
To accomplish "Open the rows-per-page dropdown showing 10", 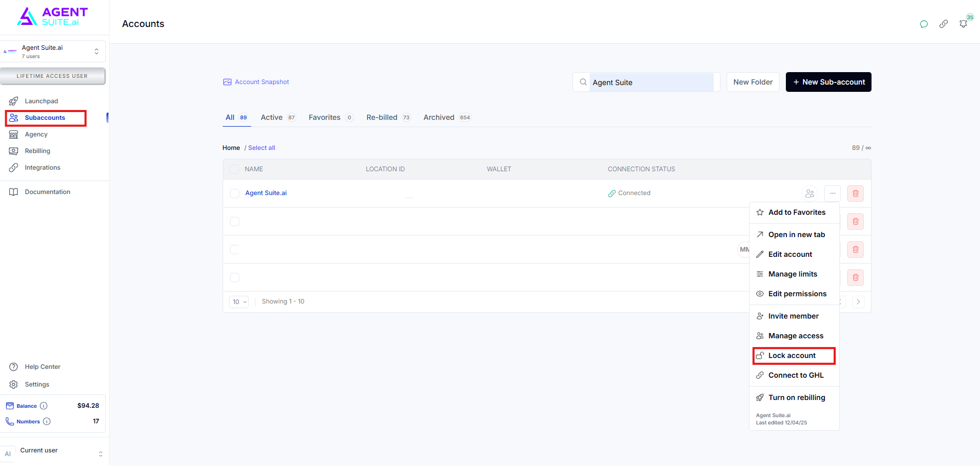I will click(239, 302).
